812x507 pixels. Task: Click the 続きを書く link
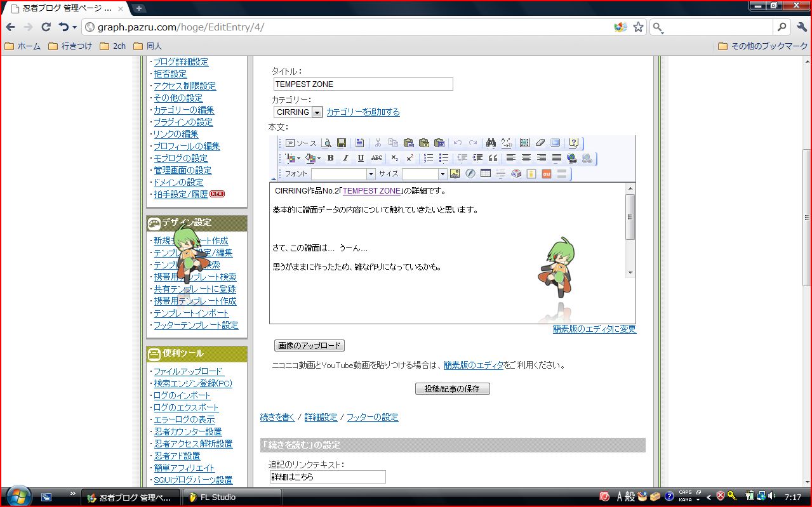277,417
